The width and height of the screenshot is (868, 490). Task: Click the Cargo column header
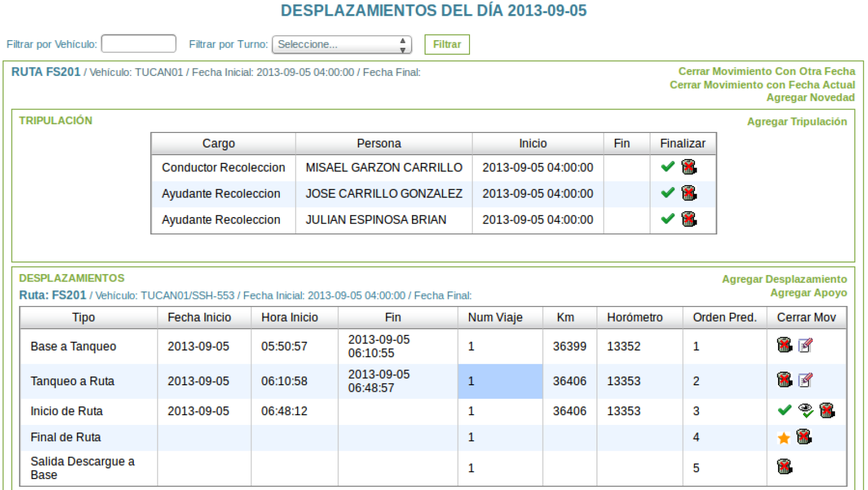click(223, 143)
